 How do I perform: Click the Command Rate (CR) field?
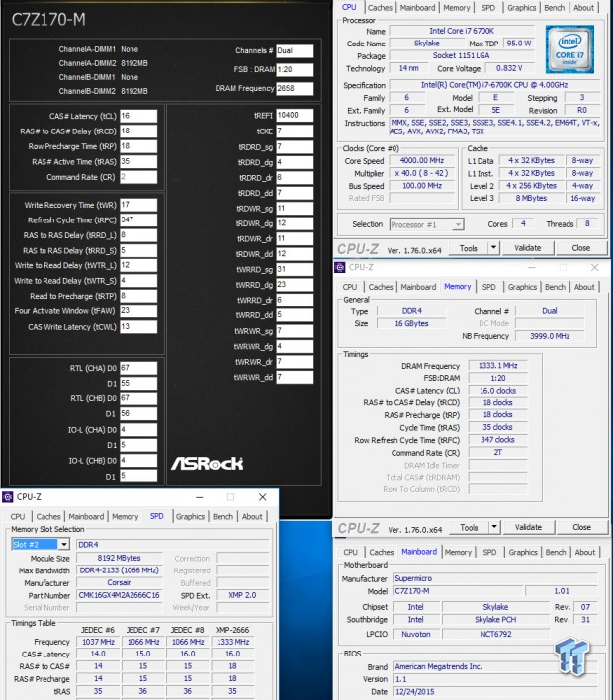coord(138,177)
